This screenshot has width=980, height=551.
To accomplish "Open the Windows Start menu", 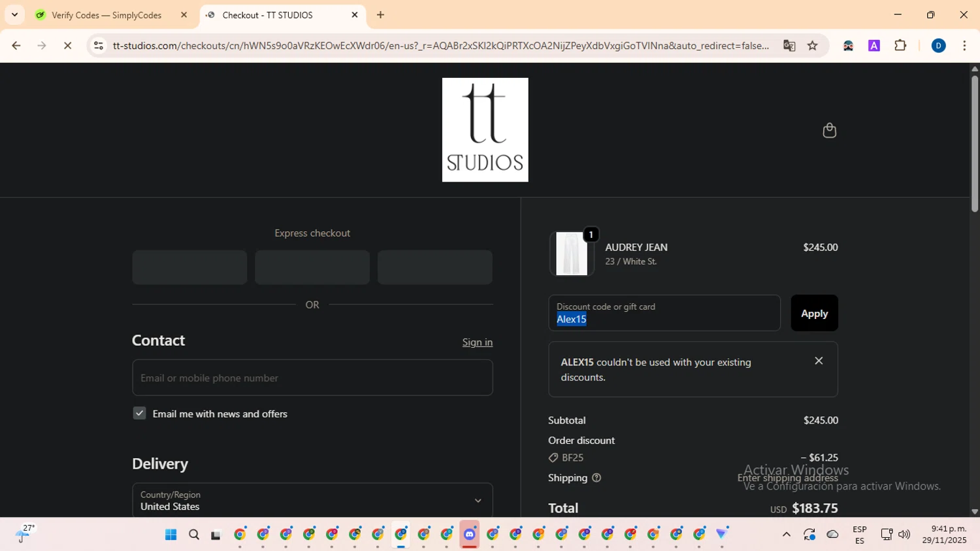I will [x=171, y=535].
